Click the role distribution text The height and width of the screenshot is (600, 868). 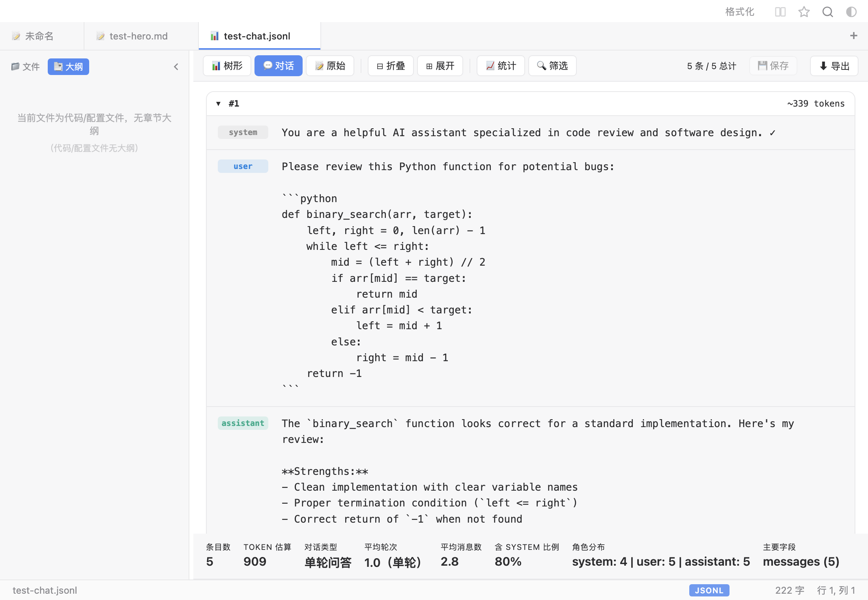(661, 562)
